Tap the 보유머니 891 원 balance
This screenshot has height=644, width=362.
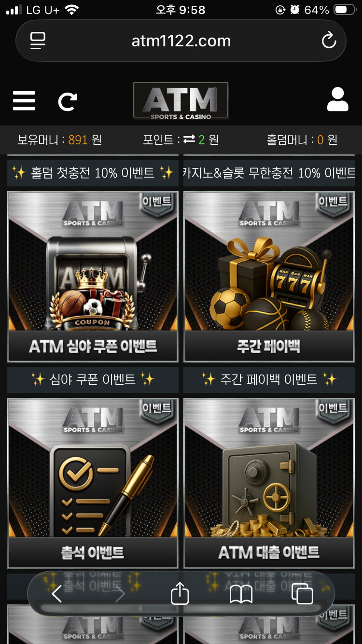(x=59, y=140)
